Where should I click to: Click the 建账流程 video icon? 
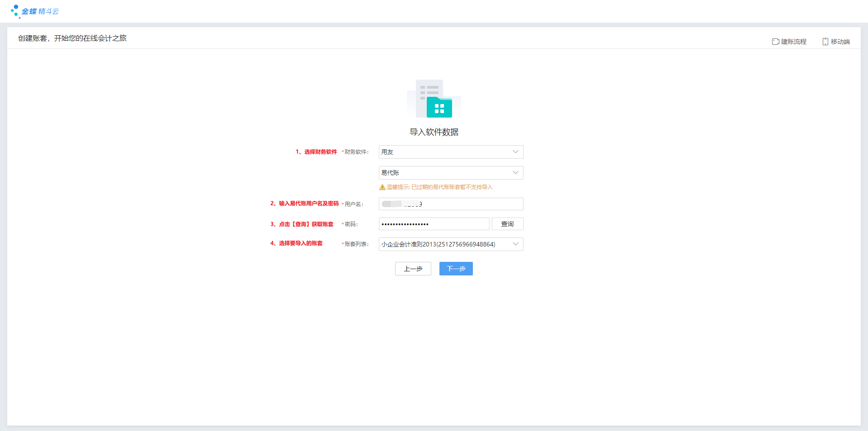(775, 42)
